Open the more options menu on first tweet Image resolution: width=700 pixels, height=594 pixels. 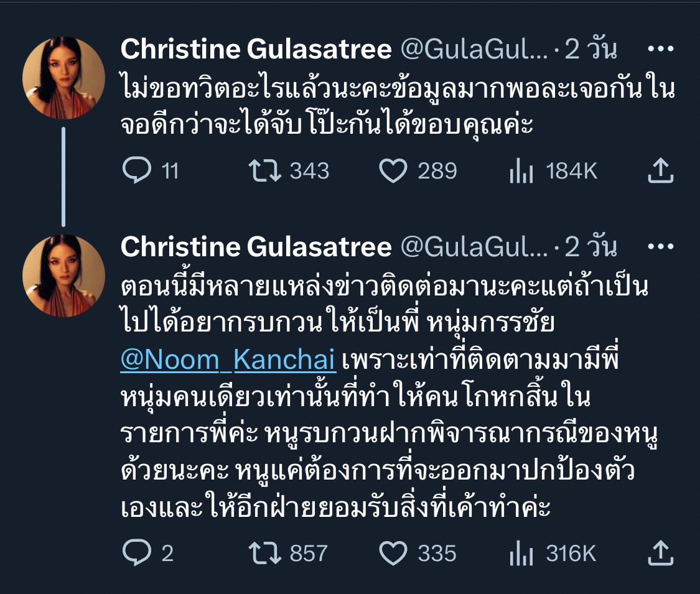[661, 50]
